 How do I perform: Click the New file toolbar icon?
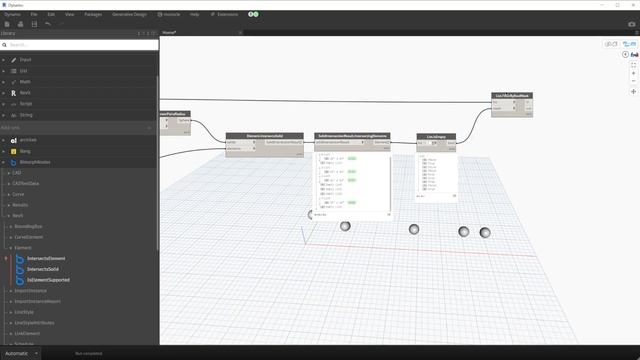click(7, 24)
